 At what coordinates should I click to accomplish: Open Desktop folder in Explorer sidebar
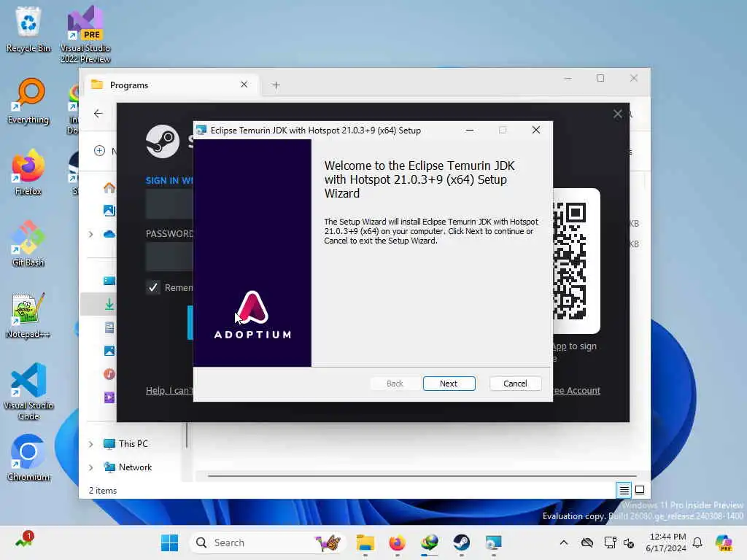109,281
